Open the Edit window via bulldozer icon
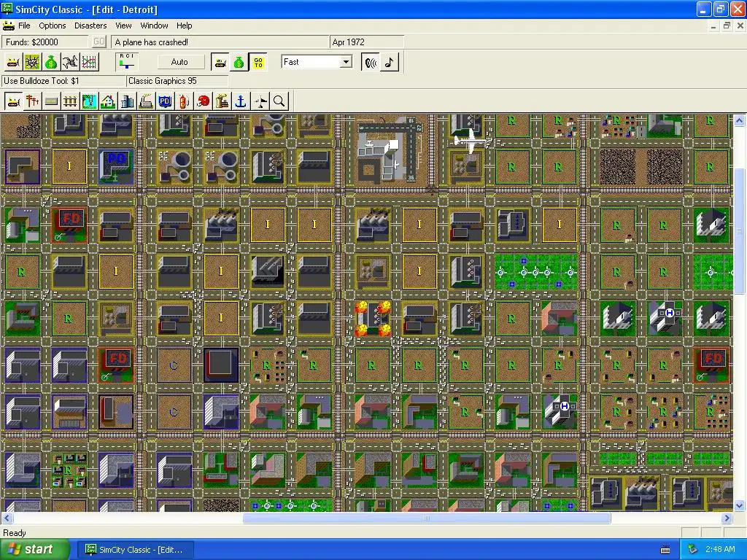Screen dimensions: 747x560 [13, 62]
